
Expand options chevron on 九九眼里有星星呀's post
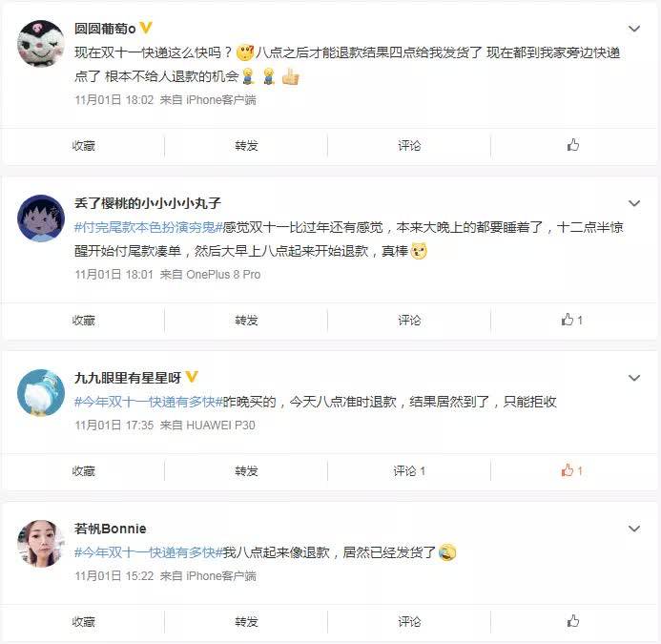(634, 378)
